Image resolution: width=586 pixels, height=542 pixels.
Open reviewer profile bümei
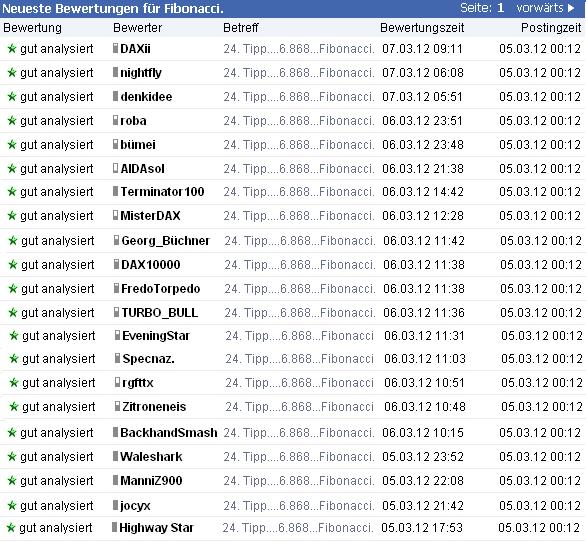click(138, 144)
